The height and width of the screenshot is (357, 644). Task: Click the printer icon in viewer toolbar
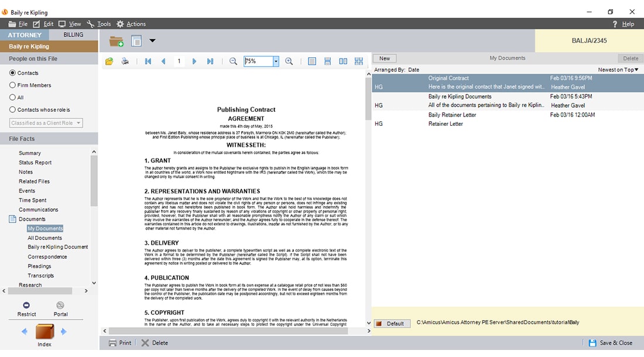click(125, 61)
